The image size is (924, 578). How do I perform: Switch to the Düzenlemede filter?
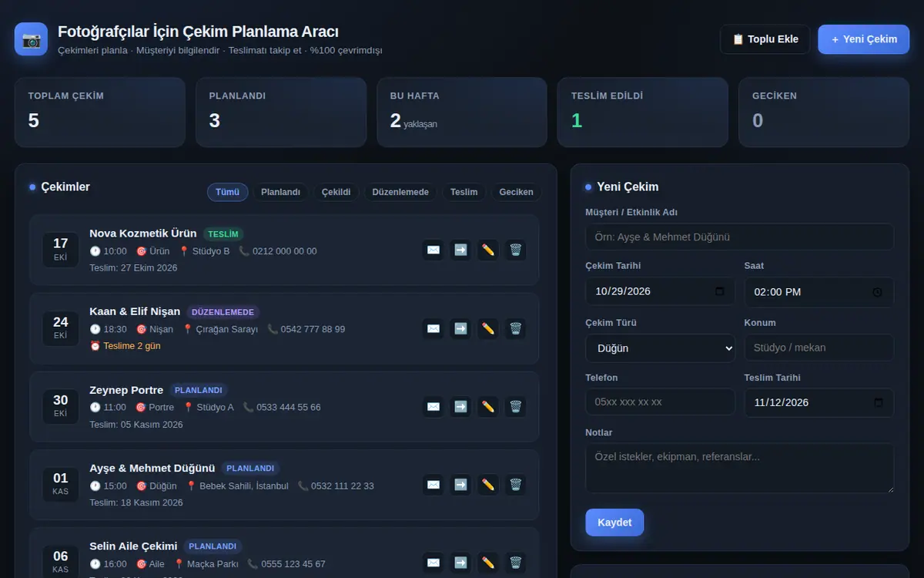point(400,192)
